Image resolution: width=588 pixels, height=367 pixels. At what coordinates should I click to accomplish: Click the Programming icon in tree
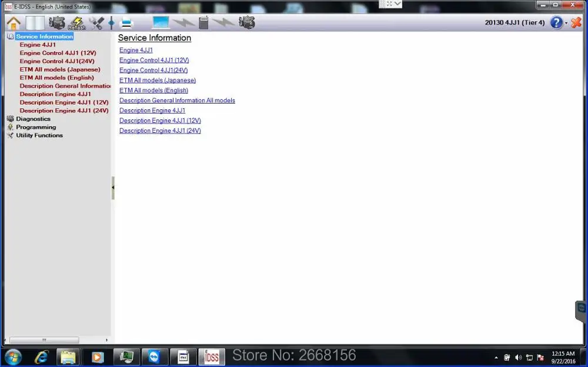click(x=11, y=127)
